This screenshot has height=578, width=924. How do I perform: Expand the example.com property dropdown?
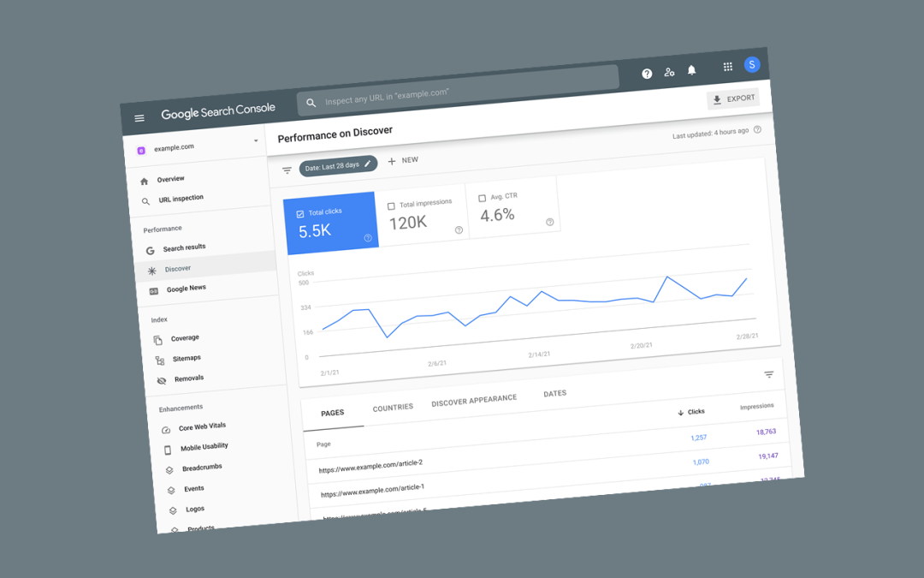pyautogui.click(x=256, y=140)
